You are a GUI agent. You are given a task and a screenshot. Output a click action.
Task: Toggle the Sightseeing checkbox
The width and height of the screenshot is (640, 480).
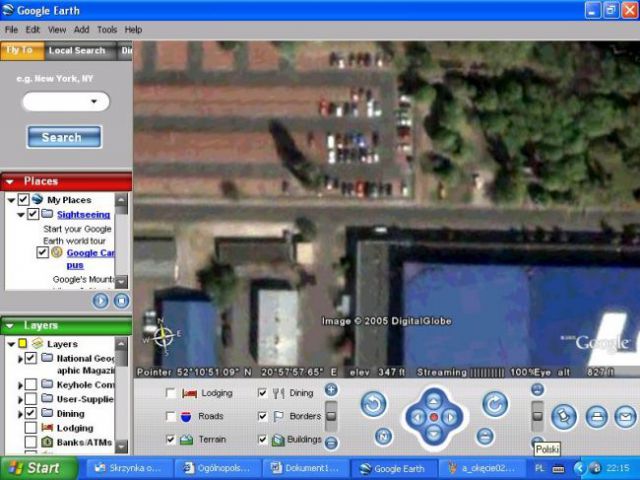33,214
